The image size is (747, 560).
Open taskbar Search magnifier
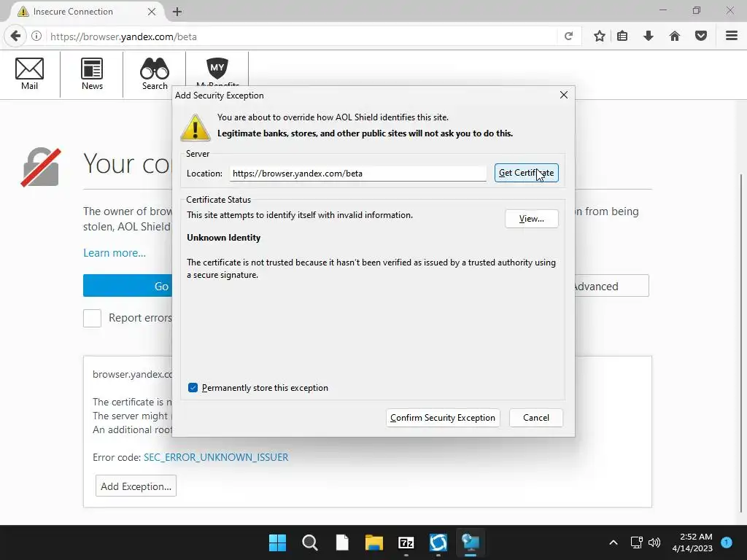pyautogui.click(x=309, y=542)
